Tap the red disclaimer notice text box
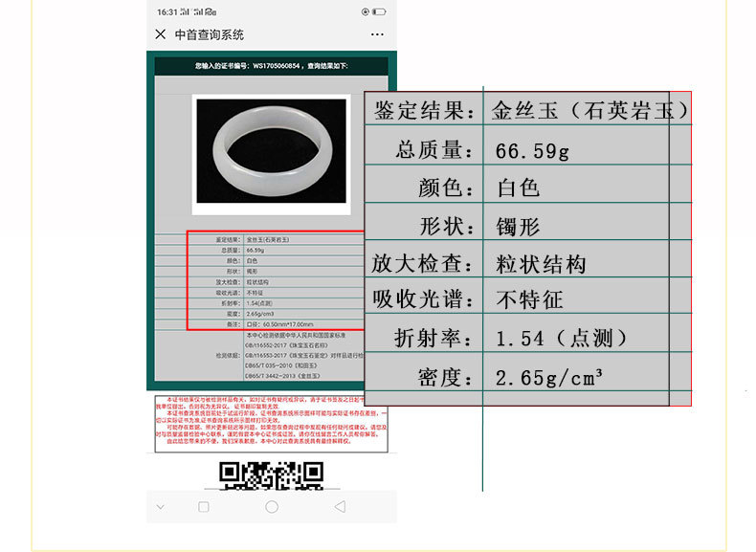Viewport: 756px width, 552px height. click(271, 424)
